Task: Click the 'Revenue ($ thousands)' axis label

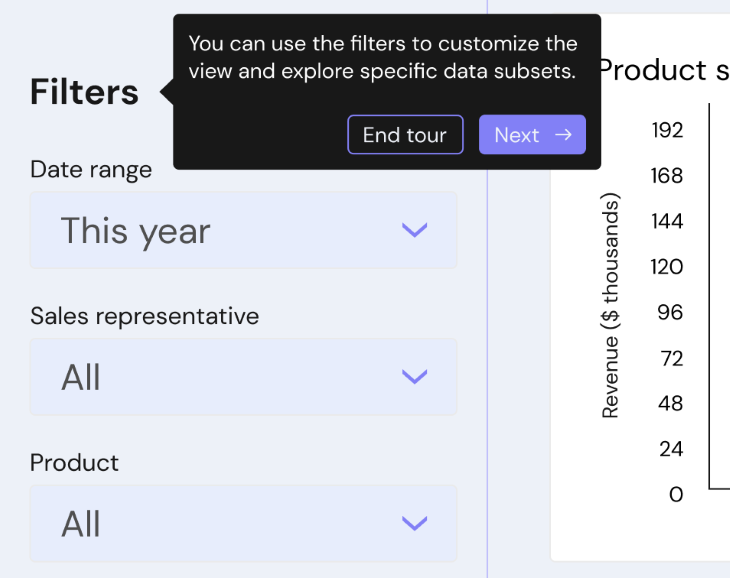Action: click(x=610, y=305)
